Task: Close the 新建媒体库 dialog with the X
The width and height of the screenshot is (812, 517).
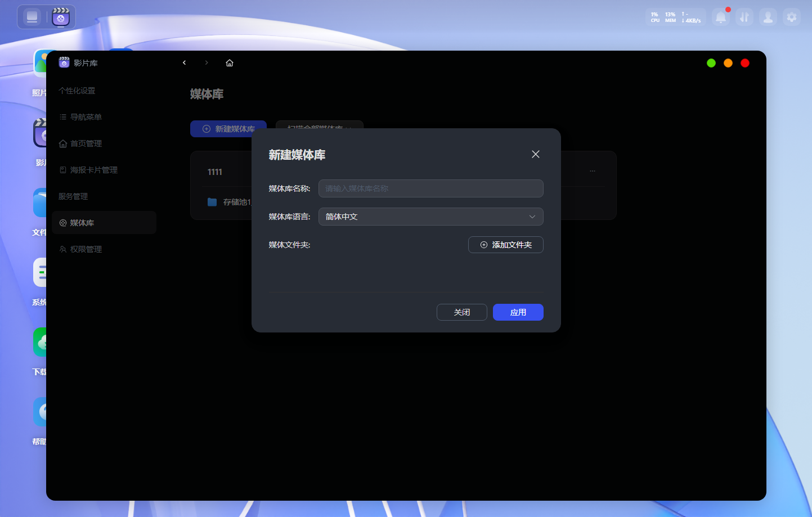Action: pyautogui.click(x=536, y=154)
